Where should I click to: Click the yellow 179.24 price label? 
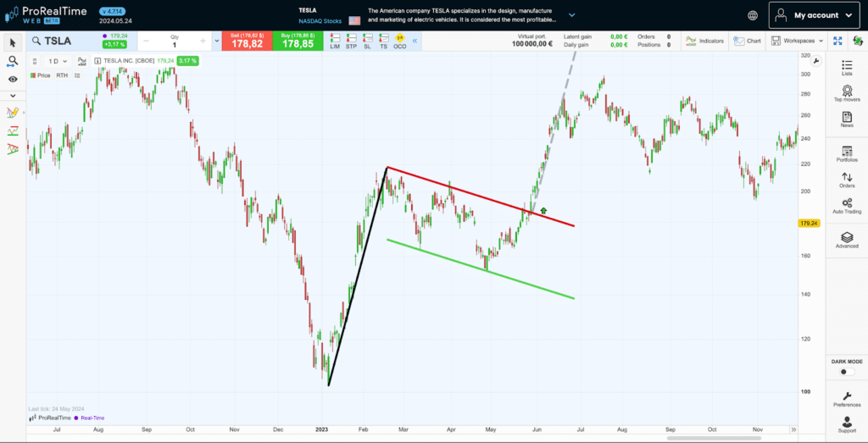pos(808,224)
